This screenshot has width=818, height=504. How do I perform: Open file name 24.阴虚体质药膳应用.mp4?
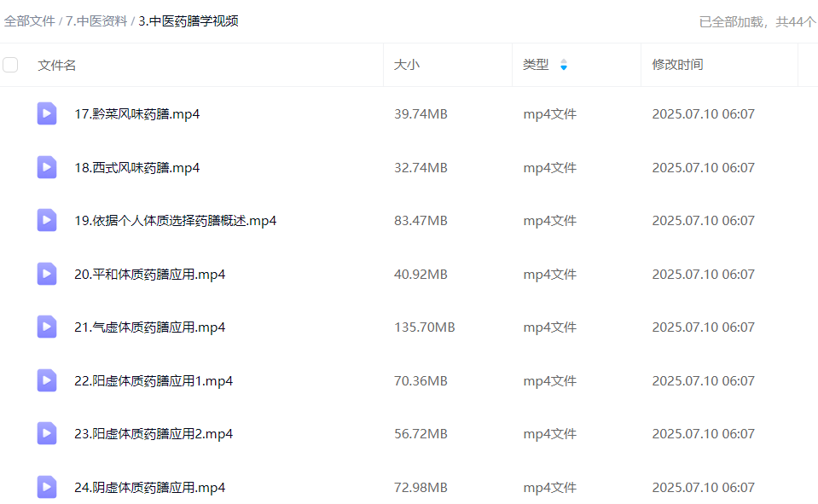150,488
